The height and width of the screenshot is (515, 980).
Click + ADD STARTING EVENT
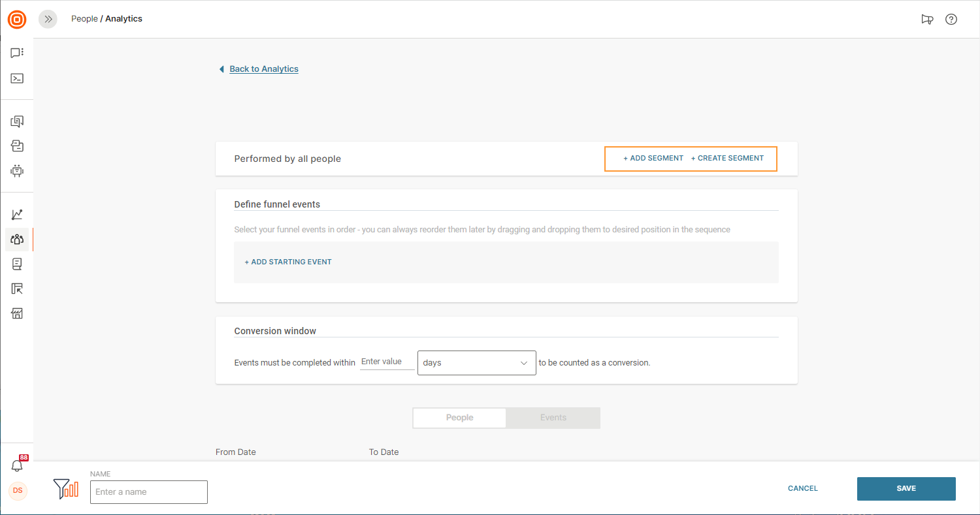[288, 262]
